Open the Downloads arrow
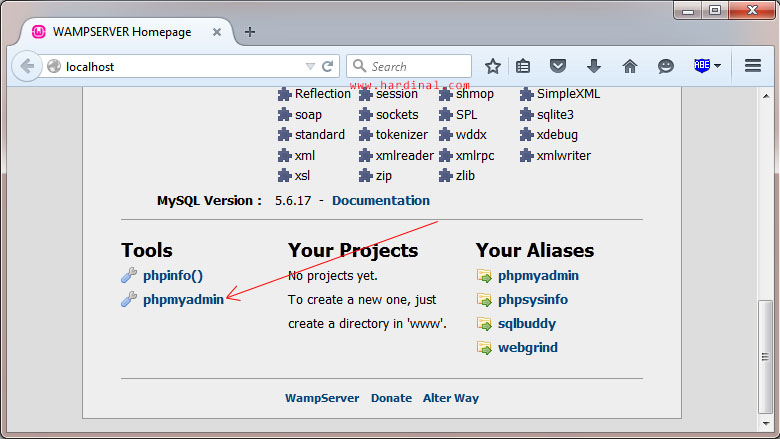This screenshot has width=780, height=439. coord(593,66)
